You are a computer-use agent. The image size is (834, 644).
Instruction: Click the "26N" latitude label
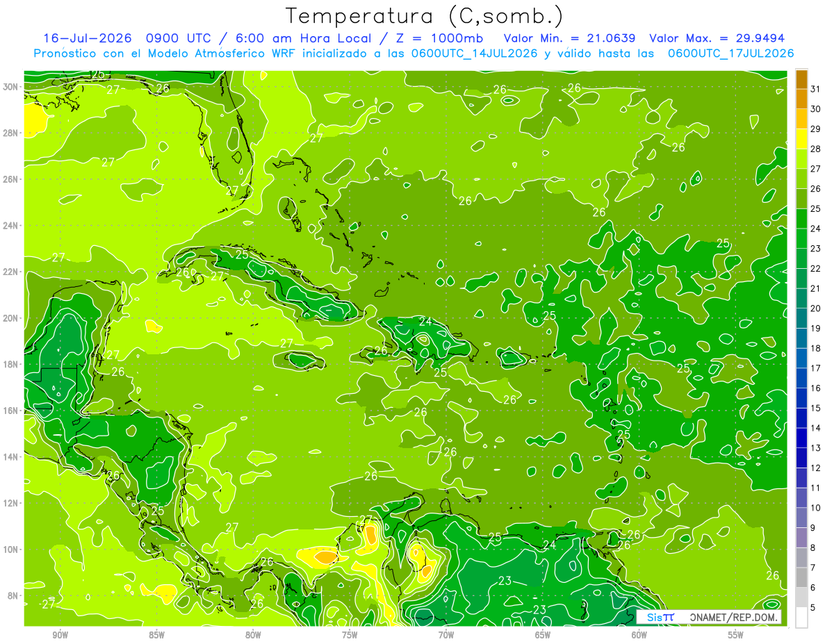(x=12, y=179)
